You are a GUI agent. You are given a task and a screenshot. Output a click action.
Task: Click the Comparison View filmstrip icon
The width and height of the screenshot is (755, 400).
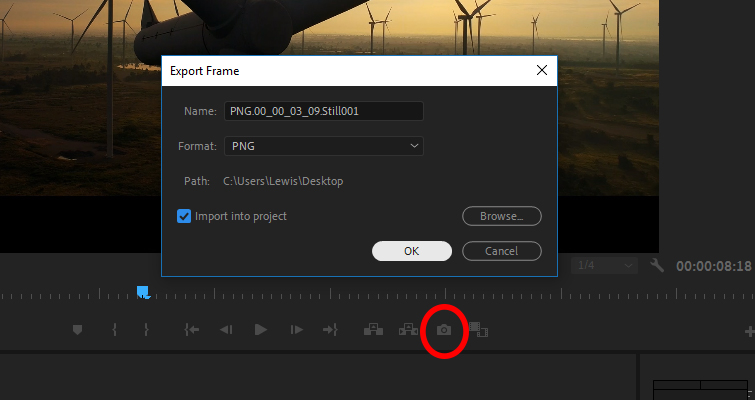coord(478,330)
